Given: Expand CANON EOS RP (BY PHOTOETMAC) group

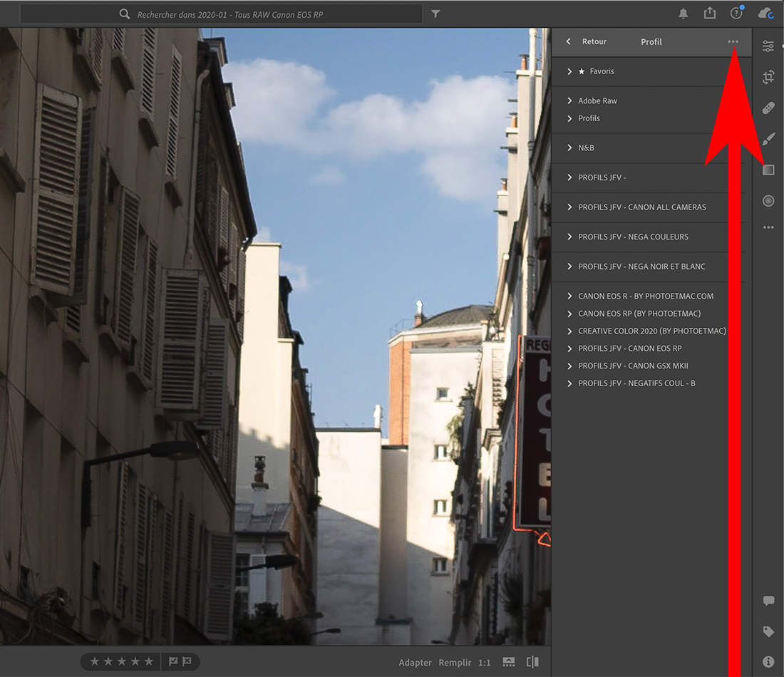Looking at the screenshot, I should click(x=639, y=314).
